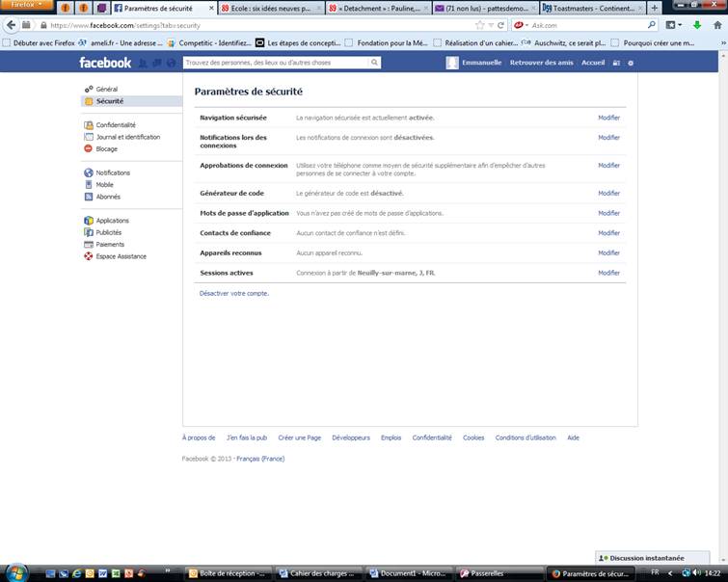Modify Notifications lors des connexions
This screenshot has width=728, height=582.
[x=608, y=138]
